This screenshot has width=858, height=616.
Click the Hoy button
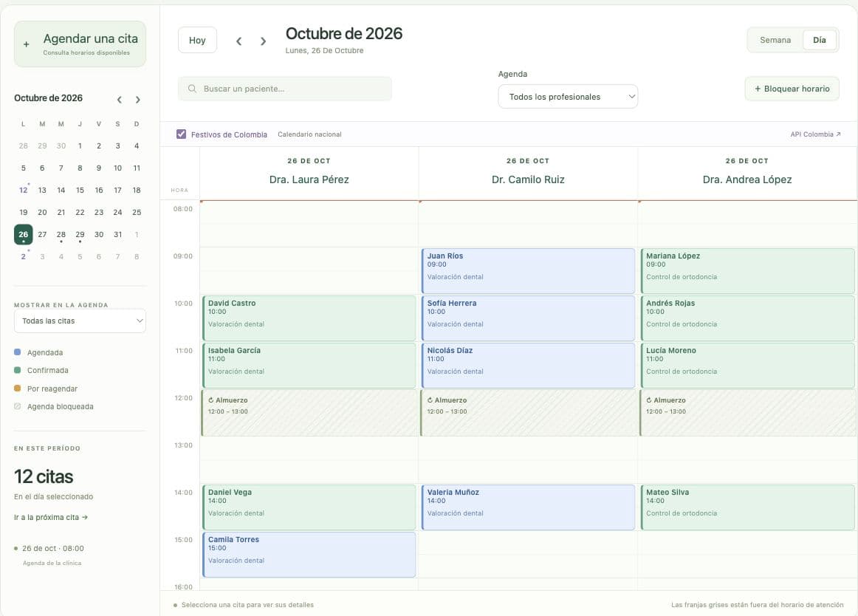point(198,40)
